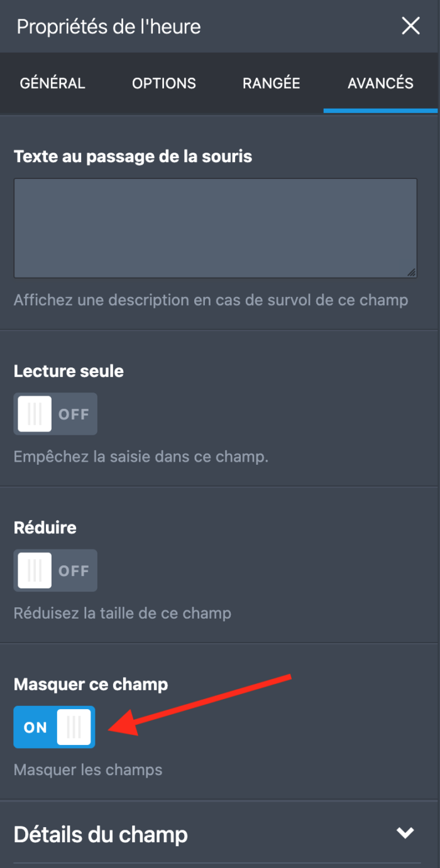Viewport: 440px width, 868px height.
Task: Expand Détails du champ with chevron arrow
Action: coord(405,833)
